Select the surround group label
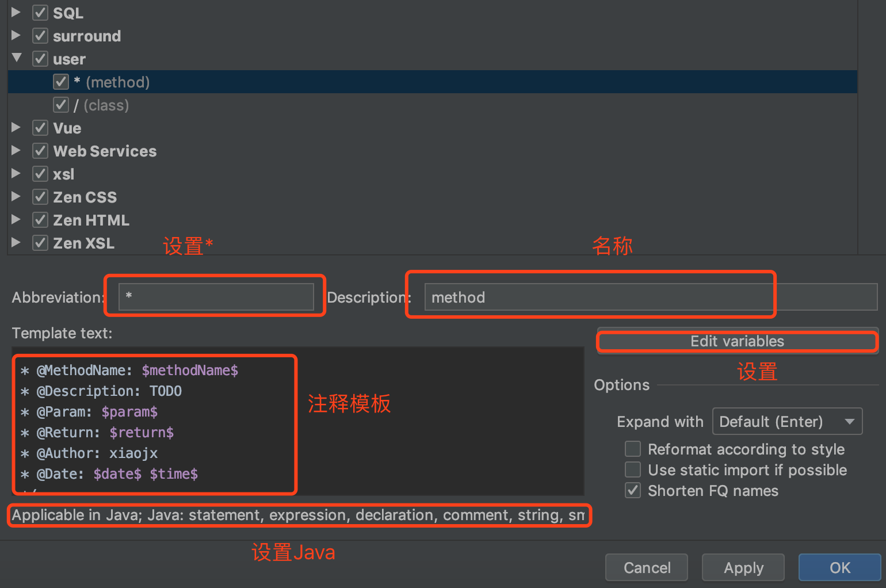886x588 pixels. [87, 36]
